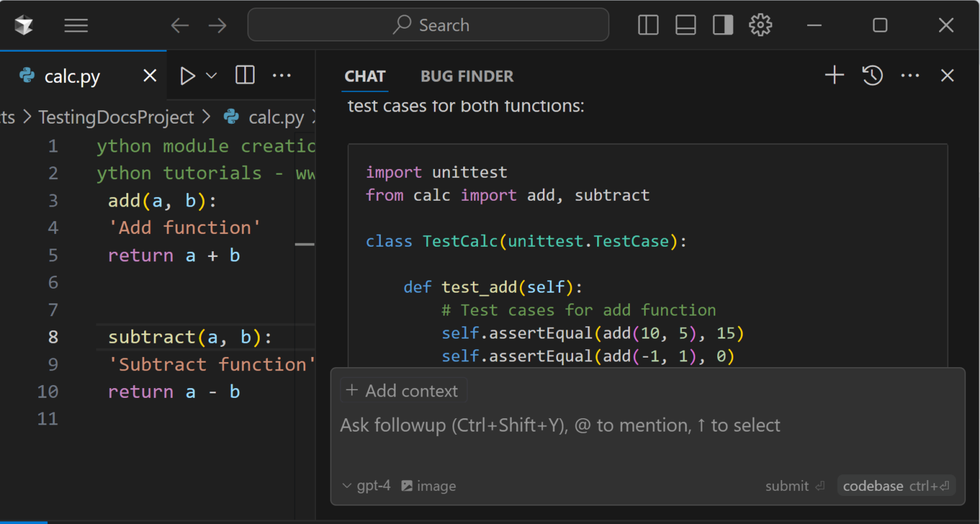This screenshot has height=524, width=980.
Task: Toggle the secondary sidebar visibility
Action: click(x=722, y=25)
